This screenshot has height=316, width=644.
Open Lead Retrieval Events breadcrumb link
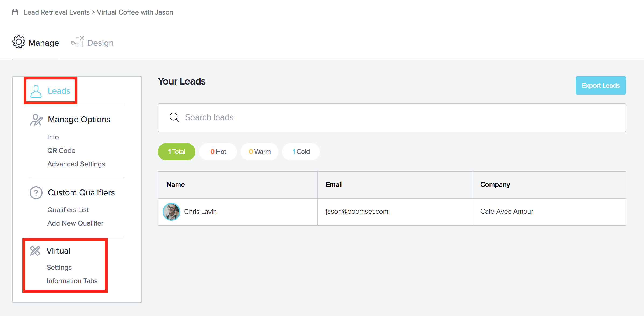point(57,12)
